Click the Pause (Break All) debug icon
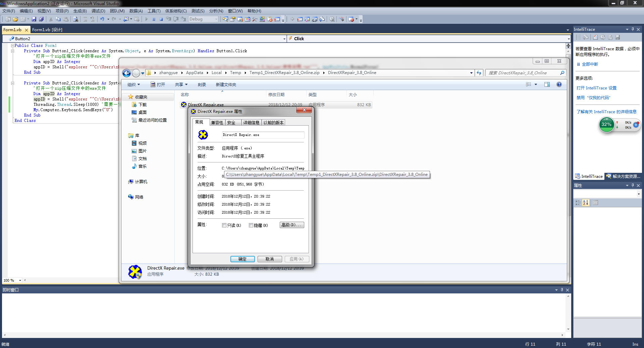The height and width of the screenshot is (348, 644). (x=154, y=19)
